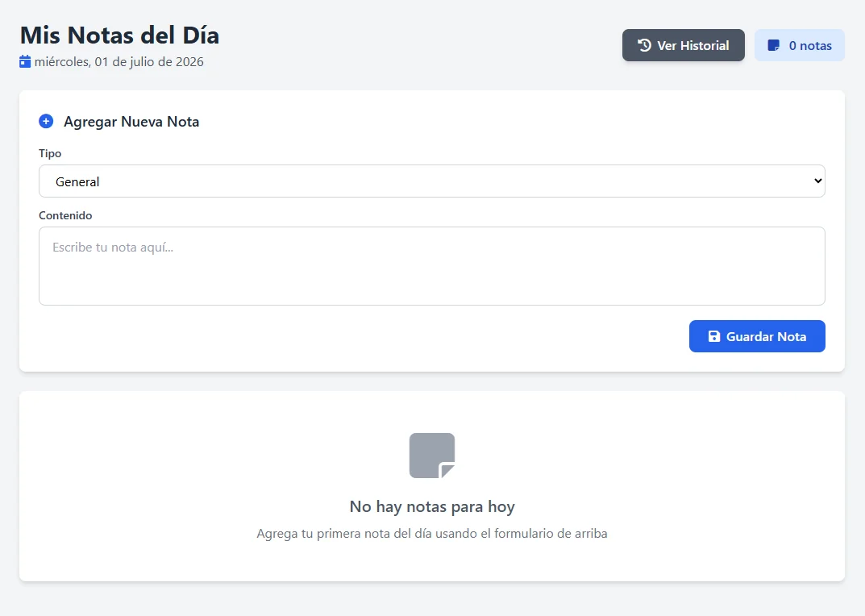Screen dimensions: 865x616
Task: Click the 0 notas counter badge
Action: click(x=800, y=45)
